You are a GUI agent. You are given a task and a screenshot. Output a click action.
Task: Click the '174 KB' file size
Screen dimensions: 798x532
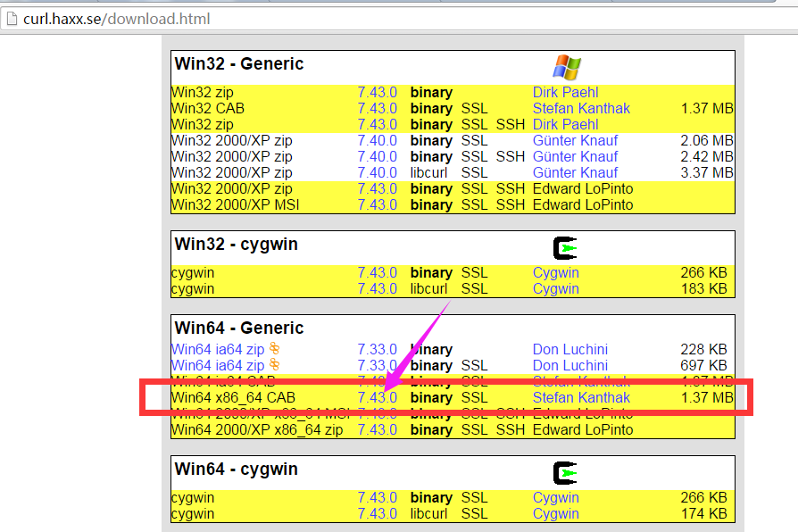tap(704, 513)
